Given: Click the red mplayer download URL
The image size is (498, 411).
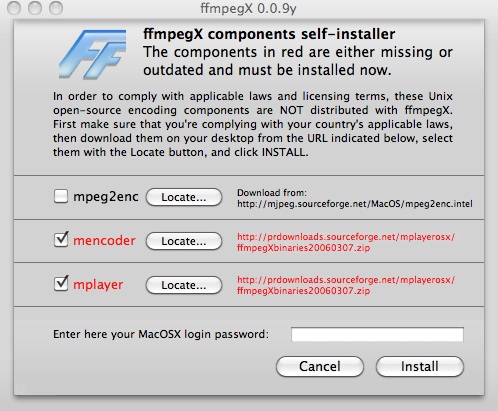Looking at the screenshot, I should pyautogui.click(x=346, y=285).
